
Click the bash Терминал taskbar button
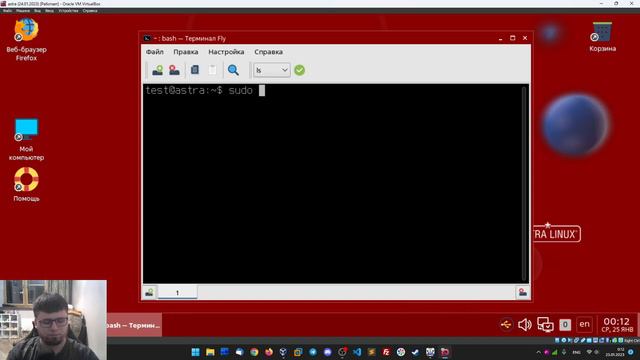pos(134,325)
